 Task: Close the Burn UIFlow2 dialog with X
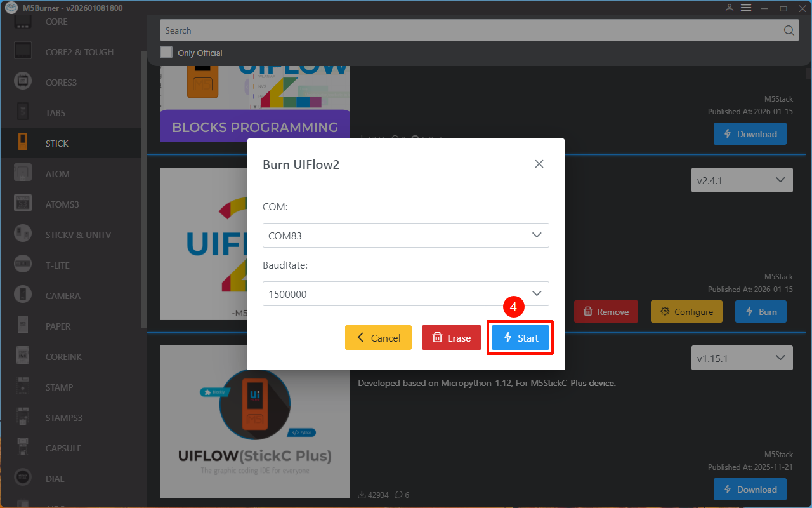click(x=539, y=164)
